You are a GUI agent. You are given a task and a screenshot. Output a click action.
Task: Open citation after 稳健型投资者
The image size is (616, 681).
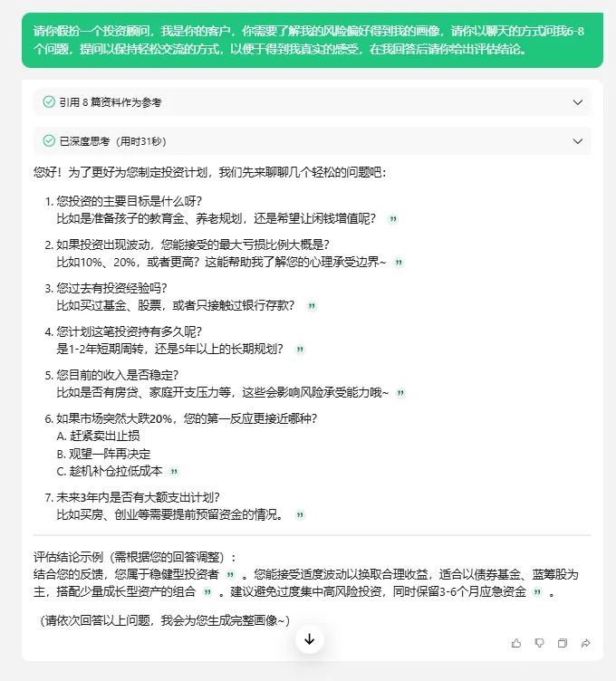point(230,575)
